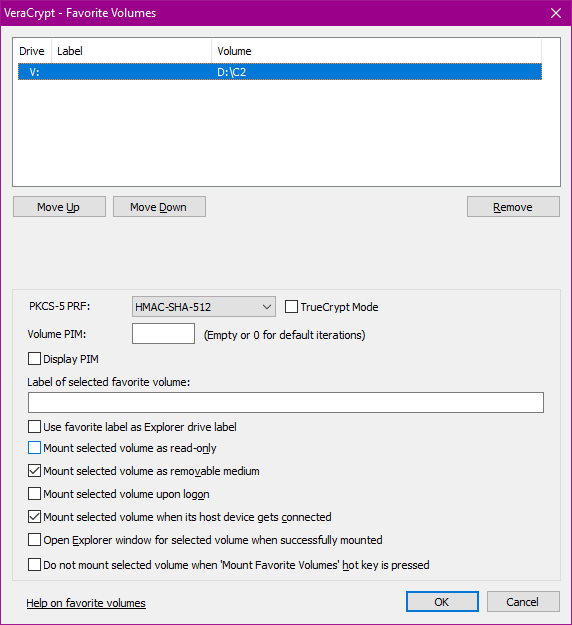Screen dimensions: 572x625
Task: Close the Favorite Volumes dialog
Action: coord(556,13)
